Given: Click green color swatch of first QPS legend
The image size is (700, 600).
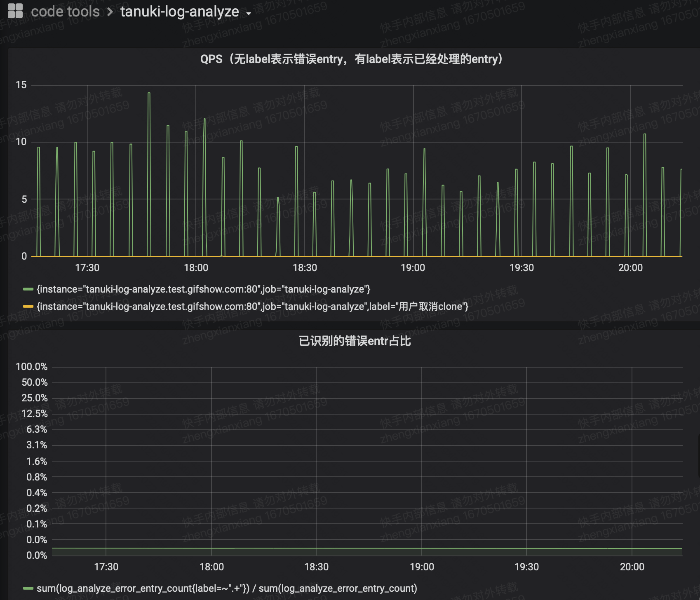Looking at the screenshot, I should pos(28,289).
